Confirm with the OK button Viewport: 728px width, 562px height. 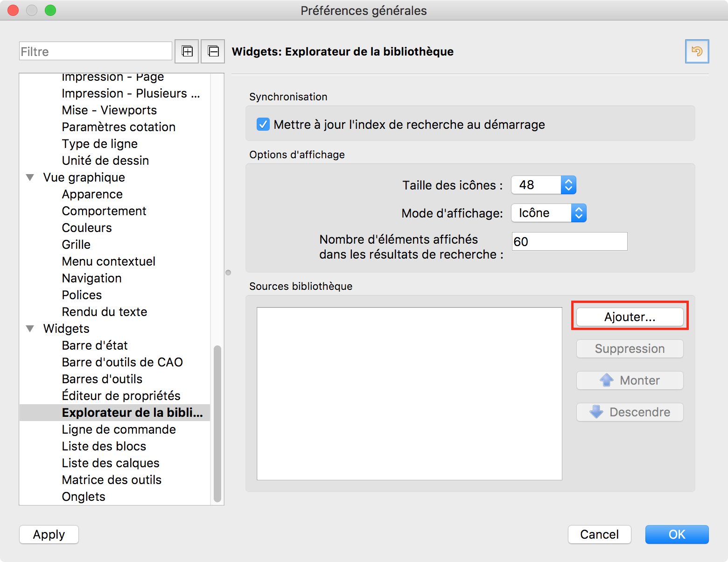click(x=677, y=534)
